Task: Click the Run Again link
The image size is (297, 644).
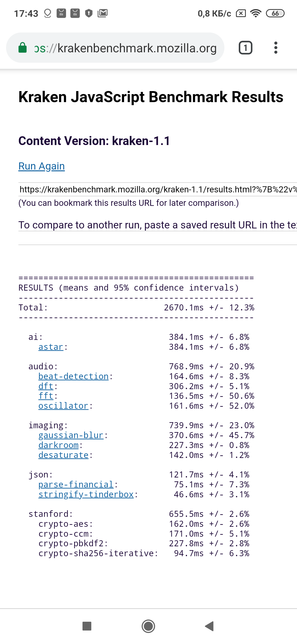Action: pos(42,166)
